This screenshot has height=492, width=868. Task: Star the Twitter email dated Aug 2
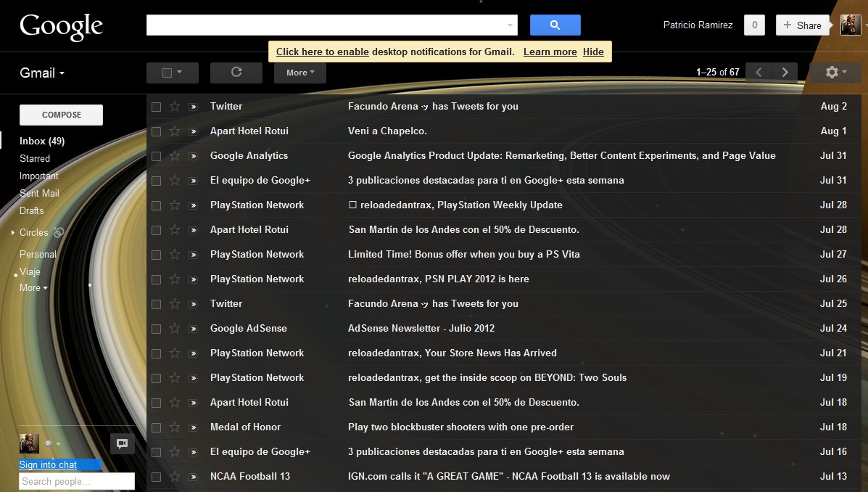pos(175,107)
